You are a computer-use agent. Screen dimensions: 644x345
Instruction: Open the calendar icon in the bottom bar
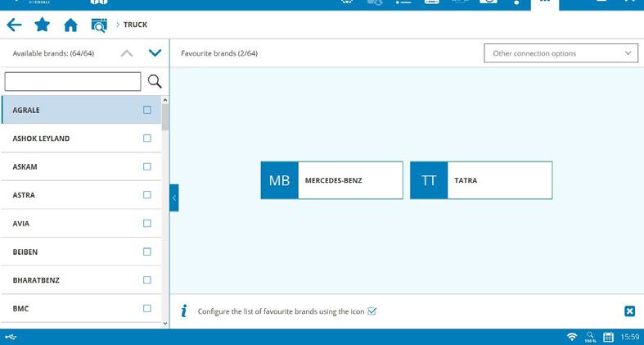pos(608,337)
